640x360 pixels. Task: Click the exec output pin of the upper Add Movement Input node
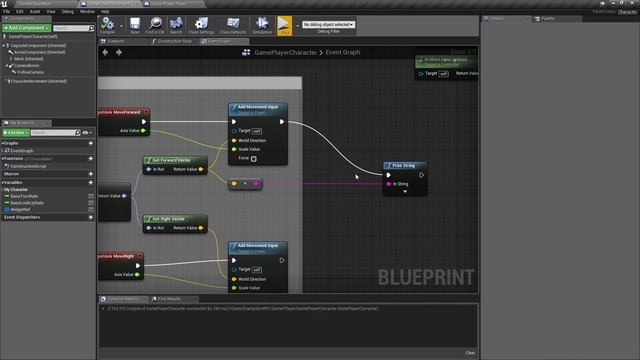coord(282,122)
